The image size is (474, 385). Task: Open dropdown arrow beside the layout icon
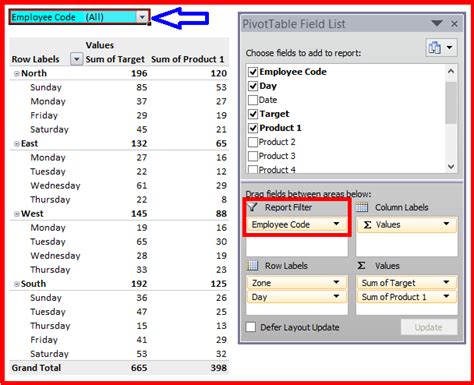click(x=449, y=48)
